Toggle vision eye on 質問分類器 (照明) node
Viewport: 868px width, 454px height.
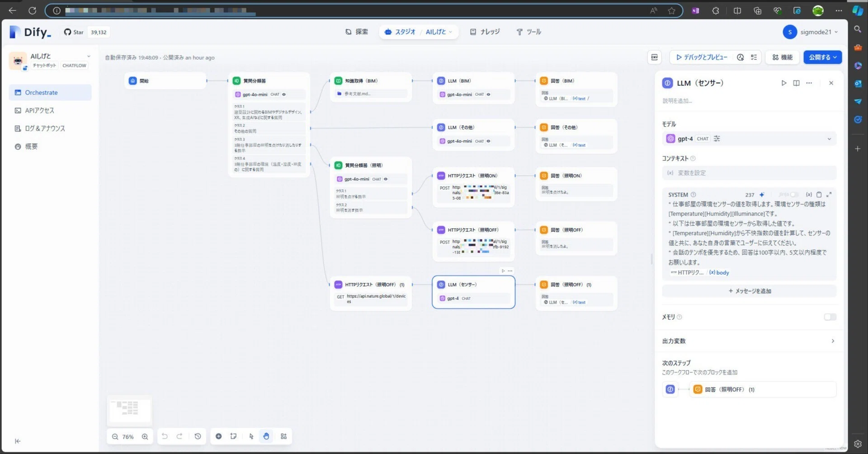tap(386, 179)
